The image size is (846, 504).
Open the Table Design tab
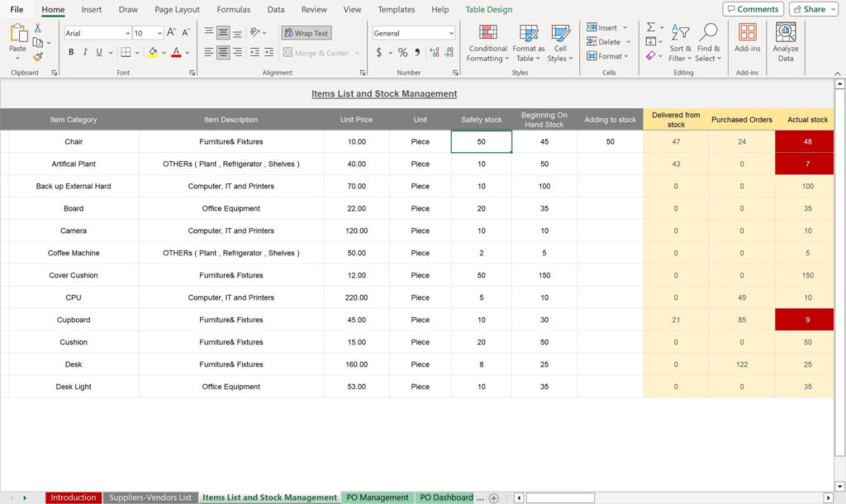[489, 9]
